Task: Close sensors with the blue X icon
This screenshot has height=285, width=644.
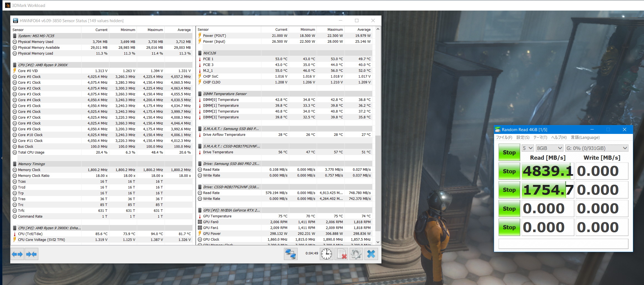Action: pyautogui.click(x=371, y=254)
